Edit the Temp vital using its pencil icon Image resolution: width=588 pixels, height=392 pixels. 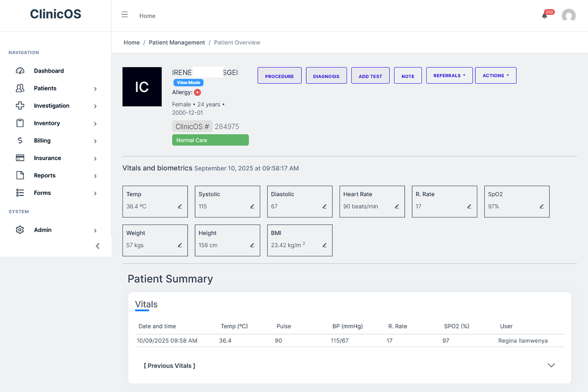pos(180,207)
